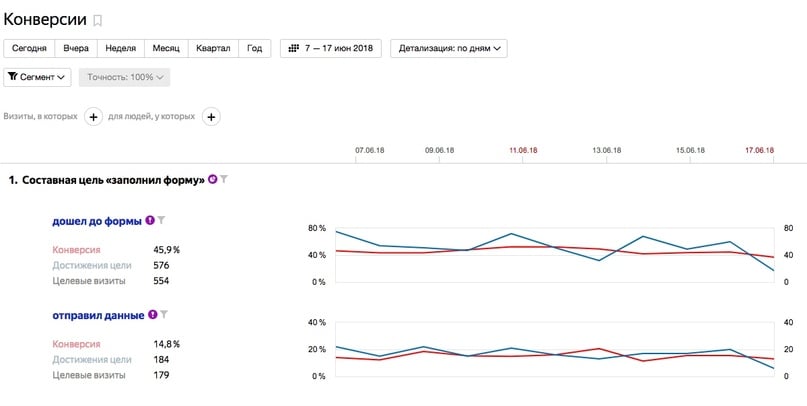Expand the Сегмент dropdown

(38, 77)
